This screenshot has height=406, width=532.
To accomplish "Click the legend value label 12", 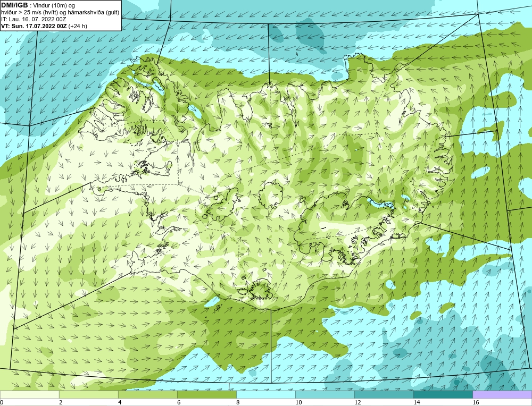I will (x=358, y=402).
